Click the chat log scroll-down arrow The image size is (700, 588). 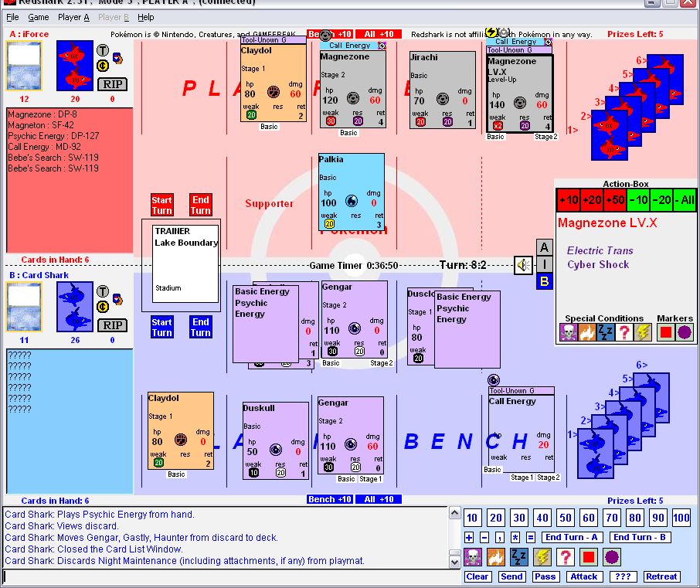coord(454,562)
